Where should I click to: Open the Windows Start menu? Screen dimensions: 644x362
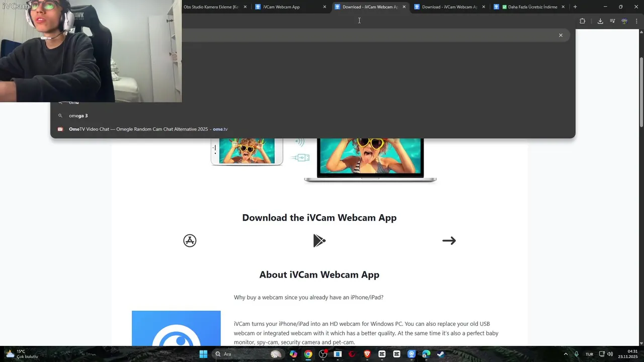(203, 354)
